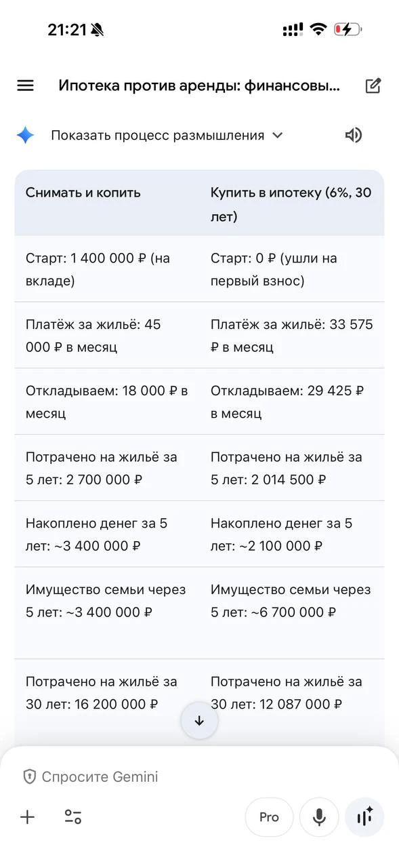This screenshot has width=399, height=868.
Task: Select the "Снимать и копить" column header
Action: [x=83, y=192]
